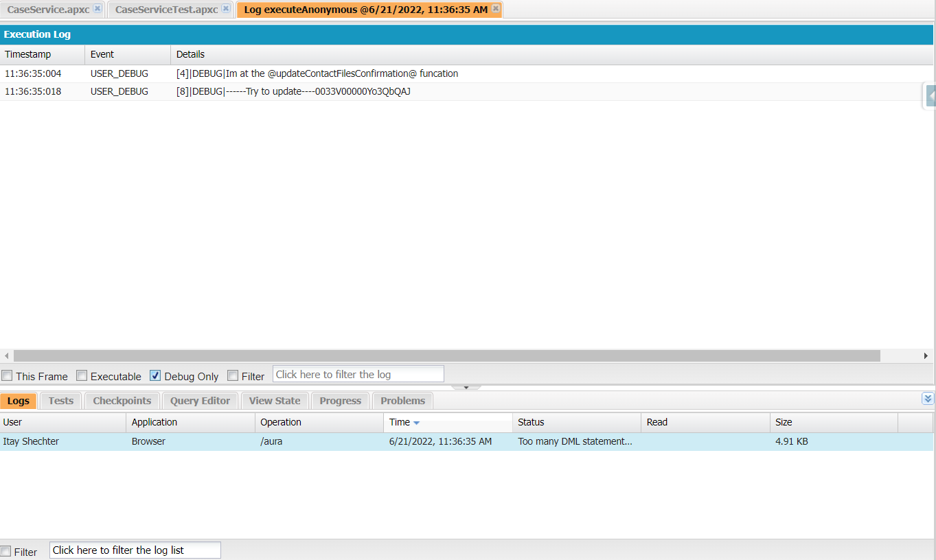The width and height of the screenshot is (936, 560).
Task: Check the Executable checkbox
Action: point(82,375)
